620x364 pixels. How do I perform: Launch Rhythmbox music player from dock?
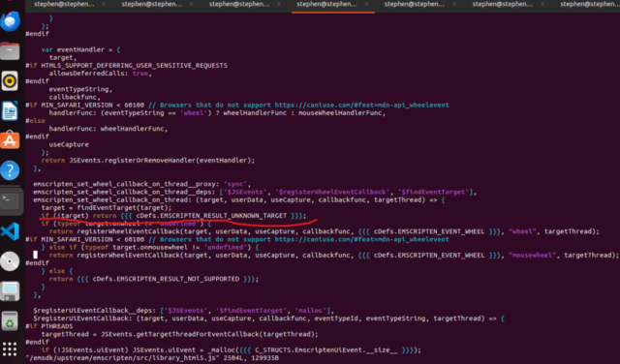point(10,80)
